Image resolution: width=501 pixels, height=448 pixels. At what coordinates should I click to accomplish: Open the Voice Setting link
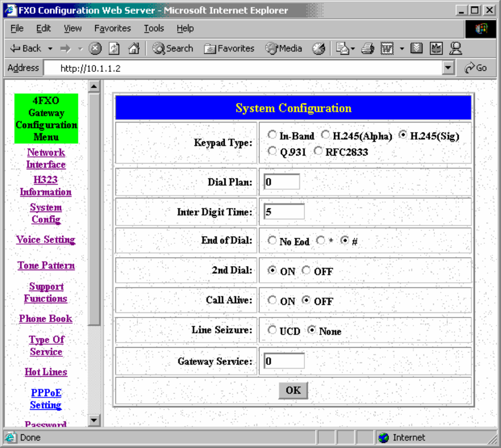point(46,240)
